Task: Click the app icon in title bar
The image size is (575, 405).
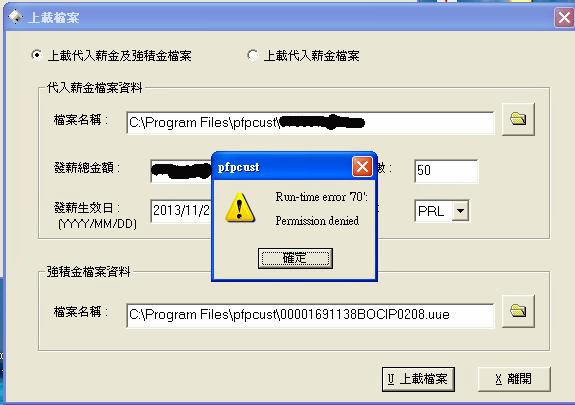Action: coord(15,17)
